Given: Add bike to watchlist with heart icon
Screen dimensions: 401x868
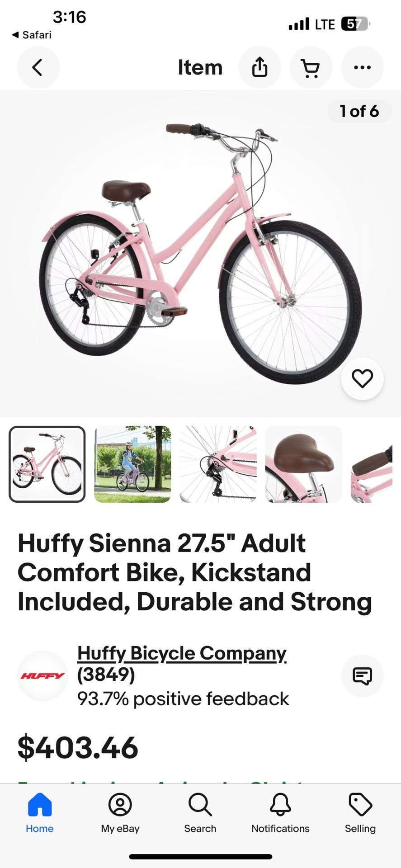Looking at the screenshot, I should [x=362, y=378].
